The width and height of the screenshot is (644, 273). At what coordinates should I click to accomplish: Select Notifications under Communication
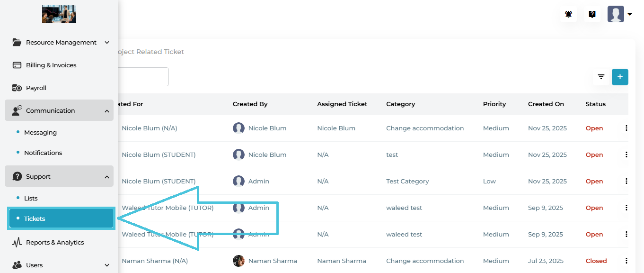tap(43, 153)
